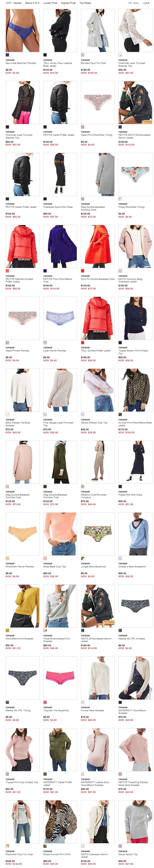This screenshot has height=868, width=154.
Task: Sort products by Newest
Action: pyautogui.click(x=17, y=3)
